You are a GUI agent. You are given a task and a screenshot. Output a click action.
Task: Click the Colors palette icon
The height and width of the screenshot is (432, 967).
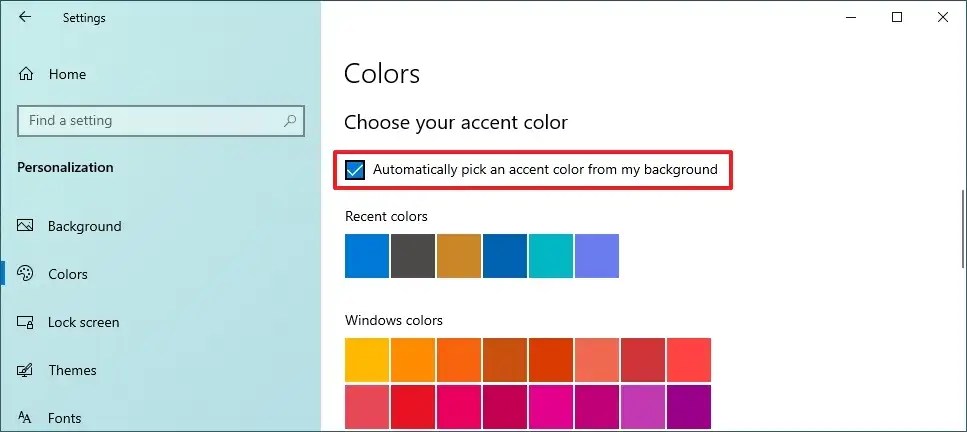25,274
